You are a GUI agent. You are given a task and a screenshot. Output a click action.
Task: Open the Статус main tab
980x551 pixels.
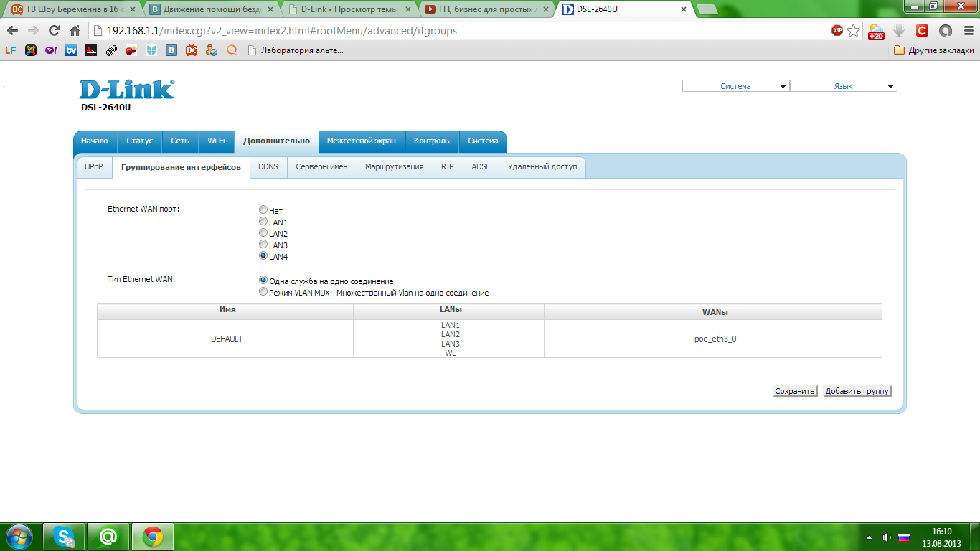click(139, 141)
